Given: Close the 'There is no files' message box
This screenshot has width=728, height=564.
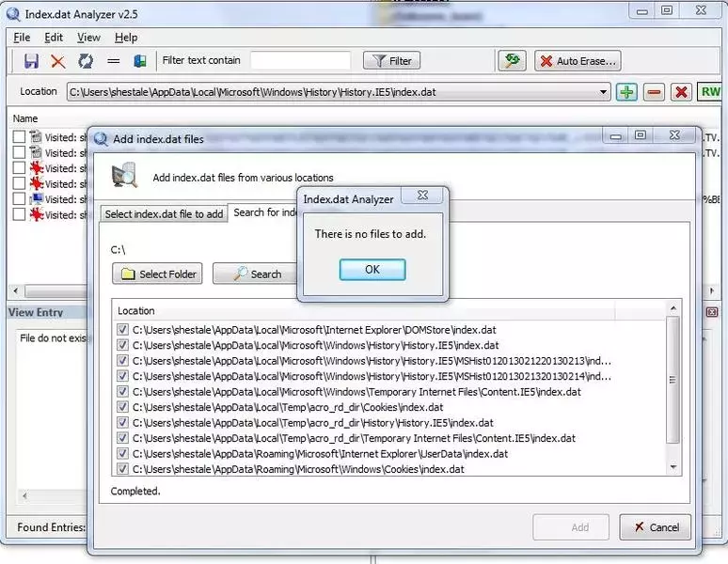Looking at the screenshot, I should 422,196.
